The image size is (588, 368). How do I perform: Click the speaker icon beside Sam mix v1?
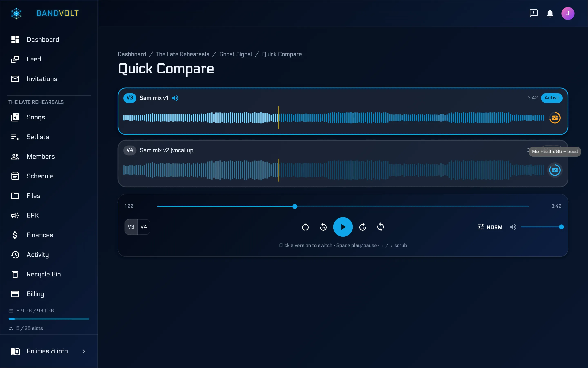coord(175,98)
